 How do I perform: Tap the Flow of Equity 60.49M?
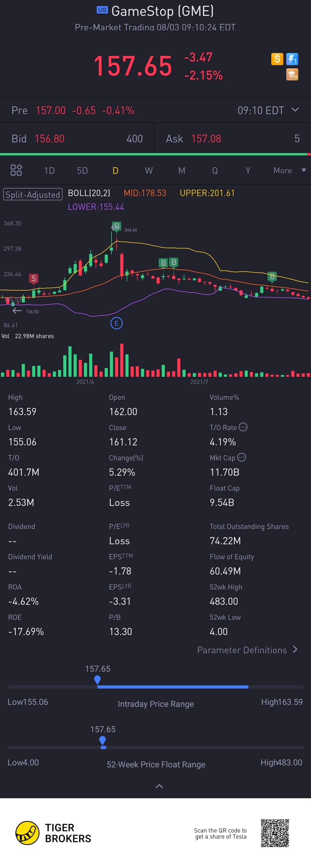[x=225, y=571]
